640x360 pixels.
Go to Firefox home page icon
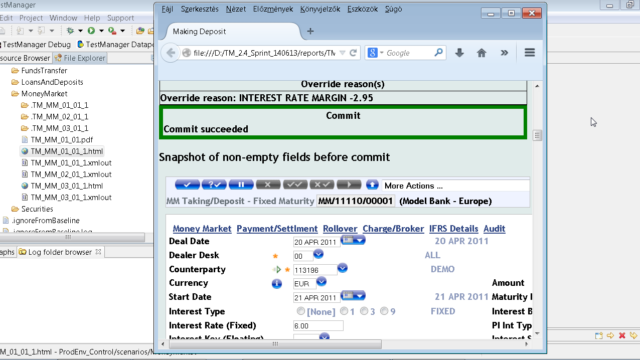[482, 53]
